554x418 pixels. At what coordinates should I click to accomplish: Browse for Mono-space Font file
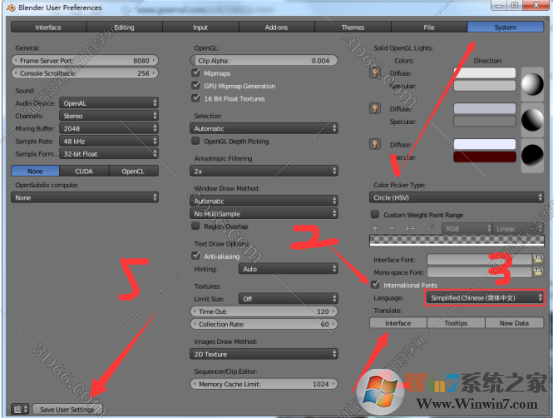(x=538, y=272)
